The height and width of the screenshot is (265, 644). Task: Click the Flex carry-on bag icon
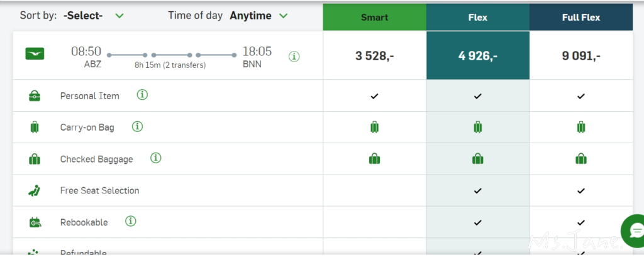coord(477,127)
